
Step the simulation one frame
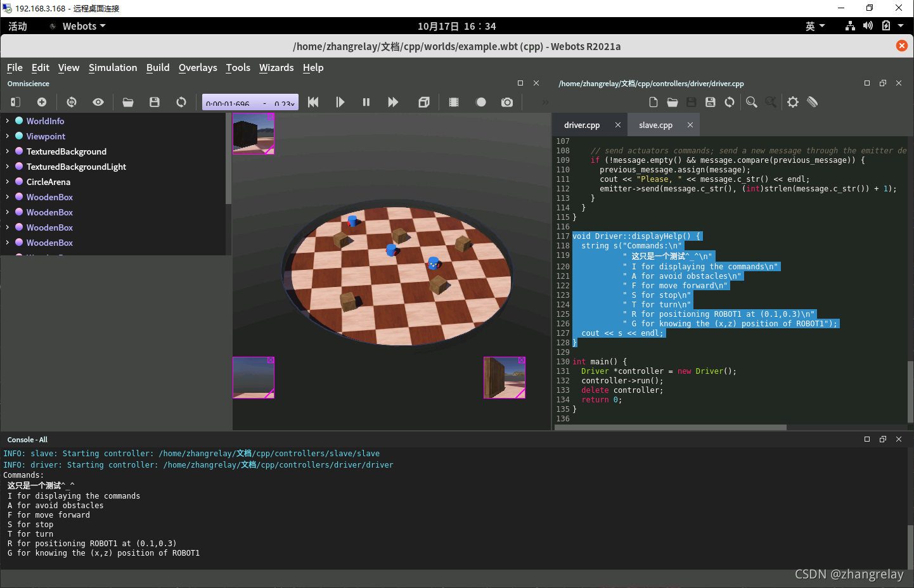click(340, 102)
